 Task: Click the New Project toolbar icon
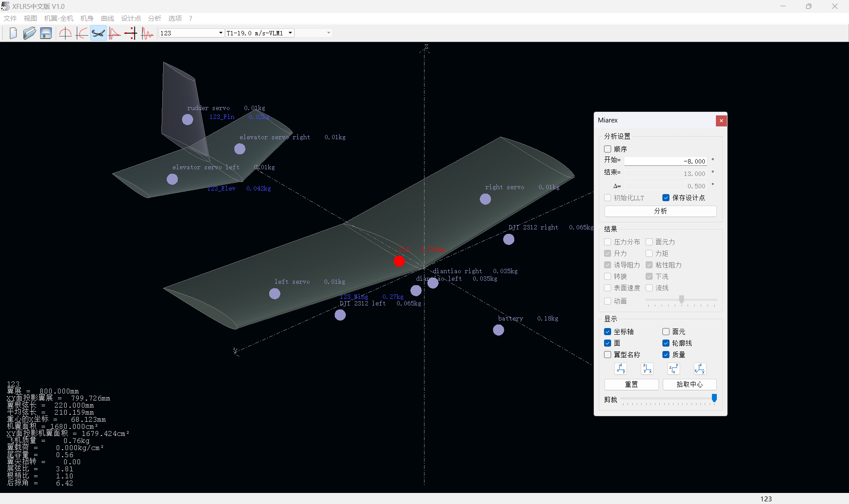[13, 33]
